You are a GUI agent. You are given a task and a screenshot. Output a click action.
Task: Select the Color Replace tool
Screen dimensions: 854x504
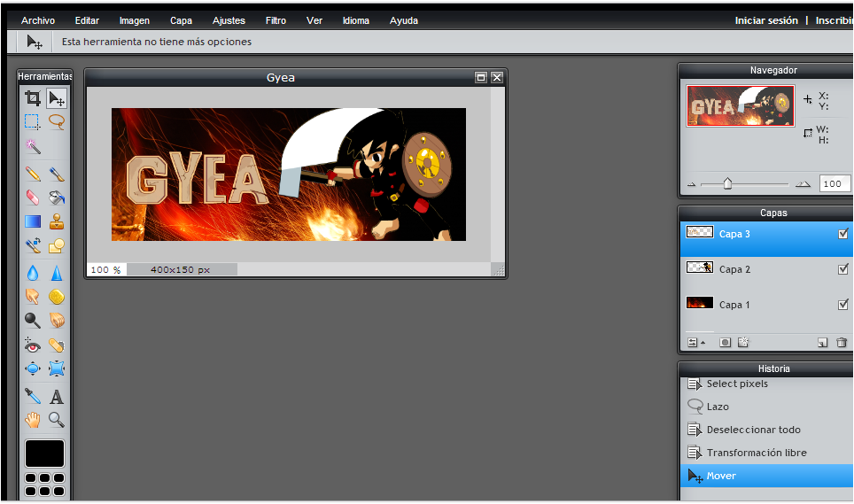[33, 245]
